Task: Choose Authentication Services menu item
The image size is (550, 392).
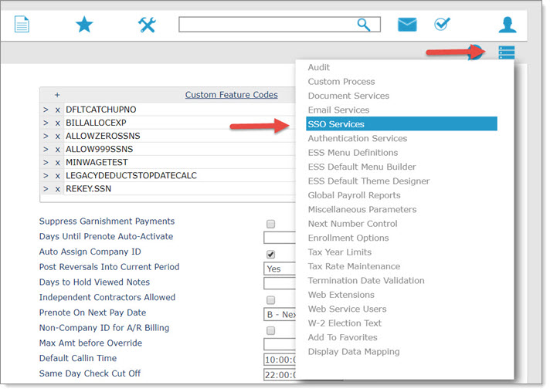Action: click(357, 138)
